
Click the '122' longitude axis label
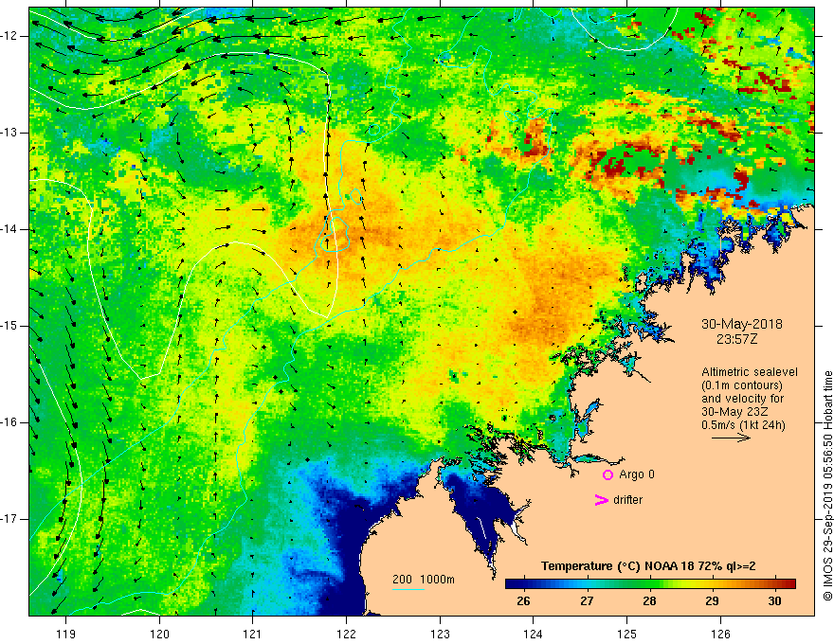click(346, 634)
